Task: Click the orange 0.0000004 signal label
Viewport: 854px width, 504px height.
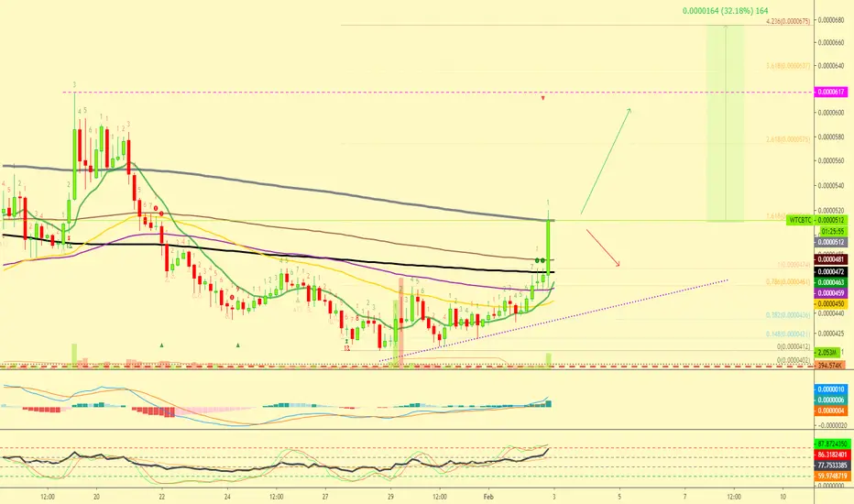Action: [830, 411]
